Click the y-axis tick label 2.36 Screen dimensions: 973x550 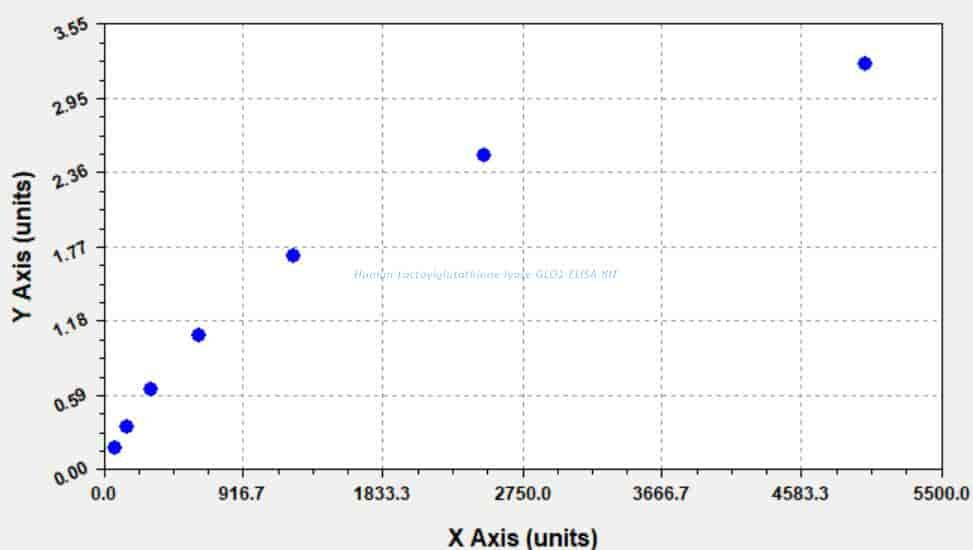click(x=70, y=178)
